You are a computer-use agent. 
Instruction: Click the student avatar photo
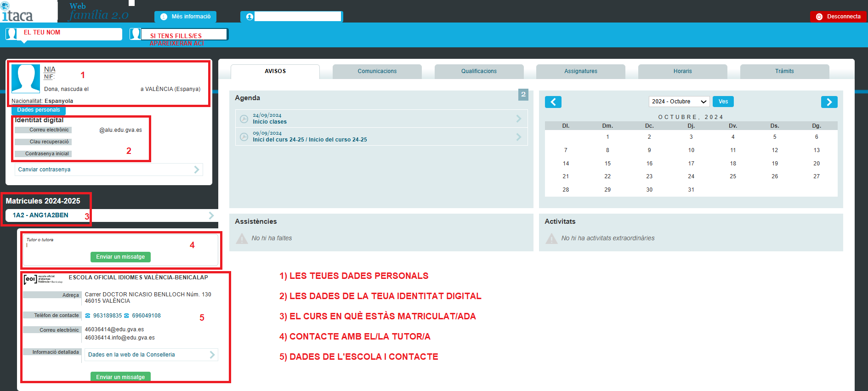[25, 79]
